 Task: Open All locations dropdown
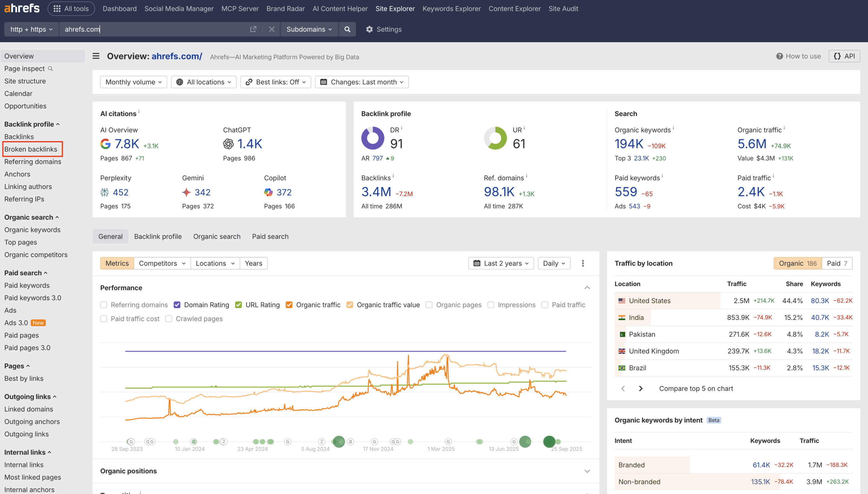coord(204,82)
